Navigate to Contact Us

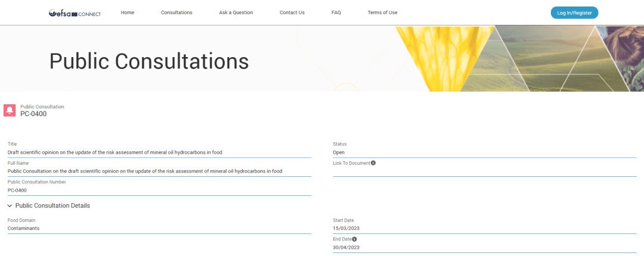(x=292, y=13)
